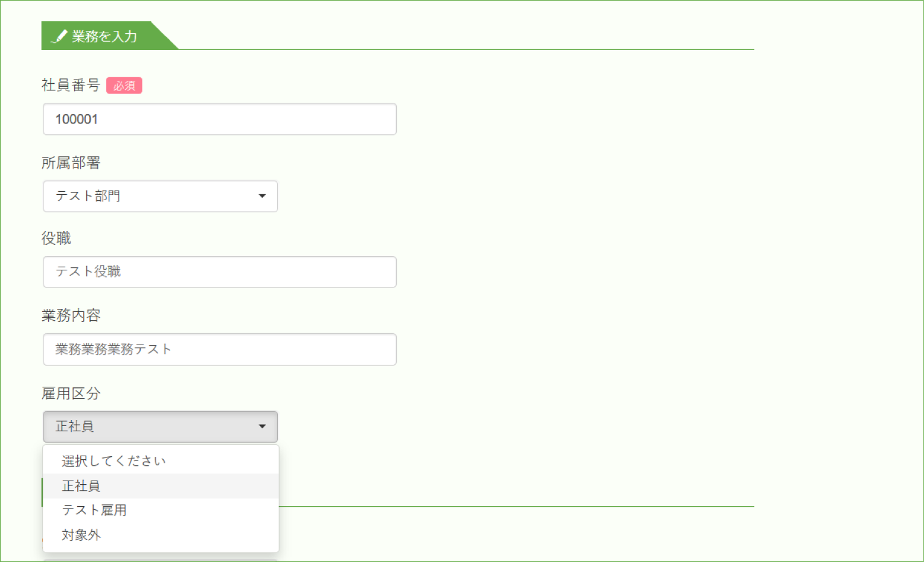
Task: Click the 業務内容 label text
Action: (71, 315)
